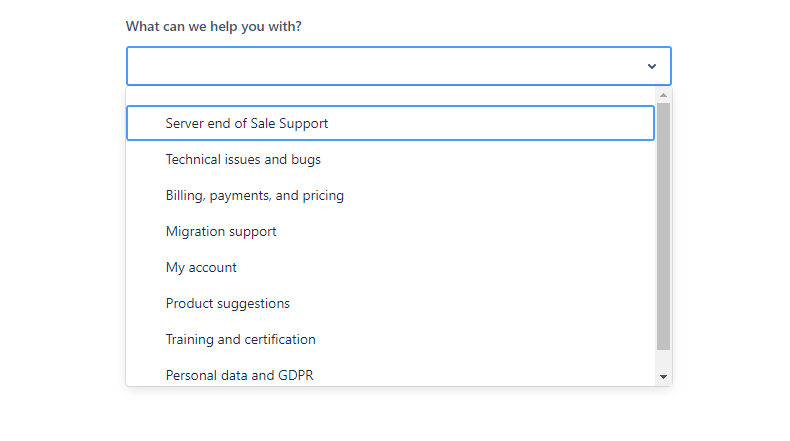Click the 'What can we help you with?' label
Image resolution: width=790 pixels, height=441 pixels.
pyautogui.click(x=214, y=26)
